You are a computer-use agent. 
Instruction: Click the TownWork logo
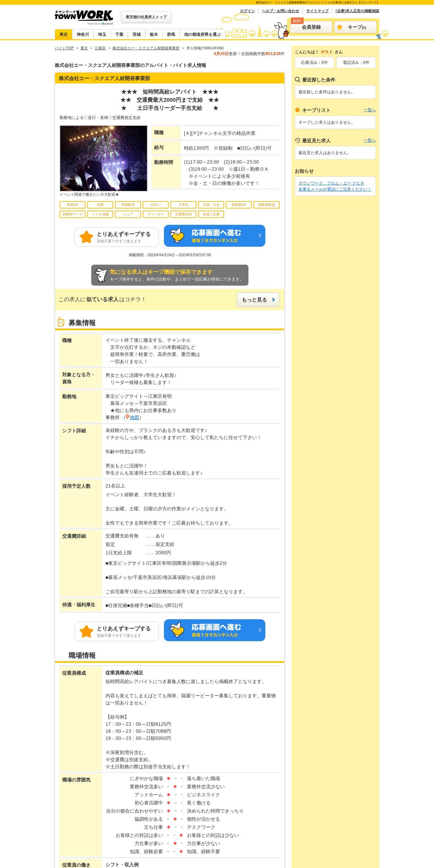coord(84,17)
